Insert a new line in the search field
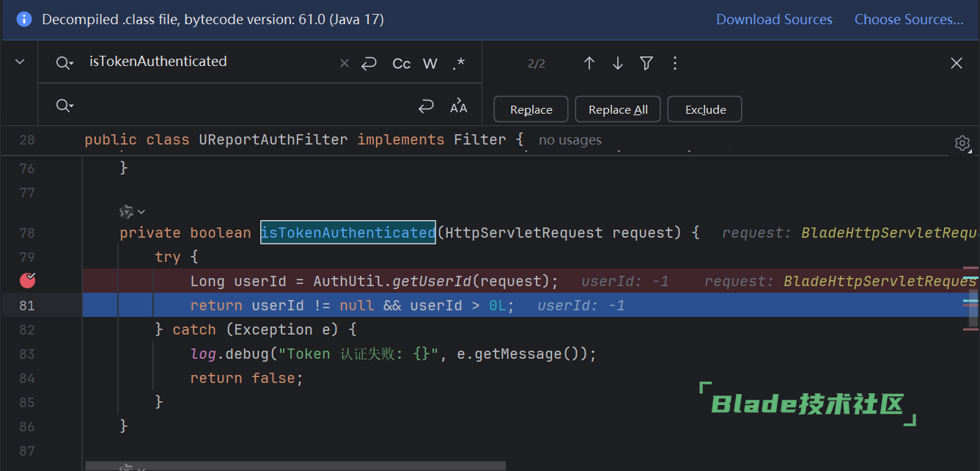This screenshot has width=980, height=471. [369, 64]
